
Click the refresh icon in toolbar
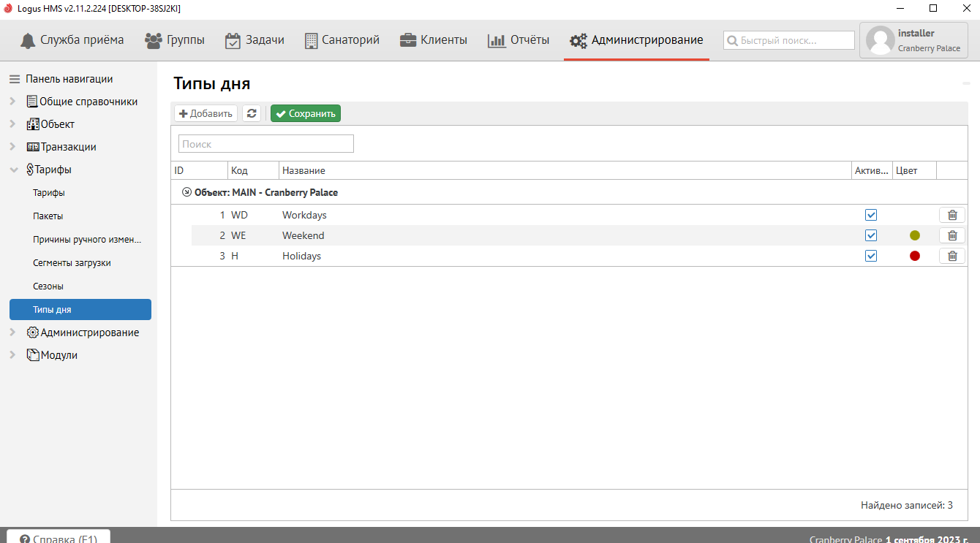(x=252, y=113)
